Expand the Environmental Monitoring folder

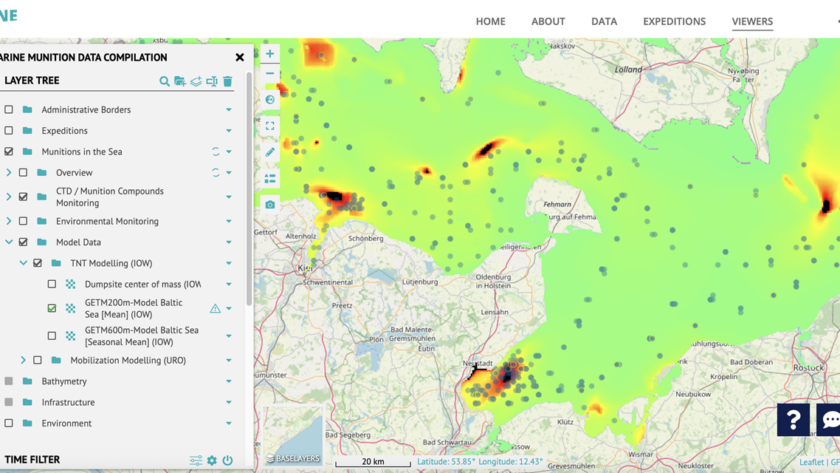pos(9,221)
